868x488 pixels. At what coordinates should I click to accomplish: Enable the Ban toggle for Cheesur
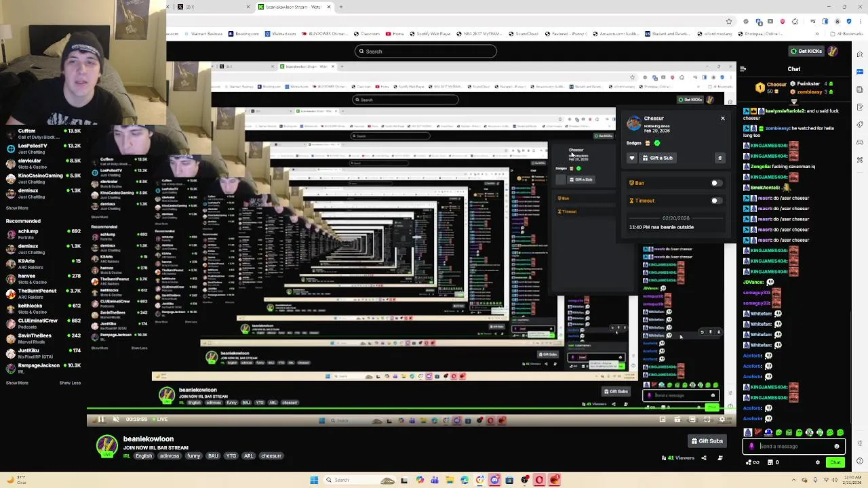(x=716, y=183)
